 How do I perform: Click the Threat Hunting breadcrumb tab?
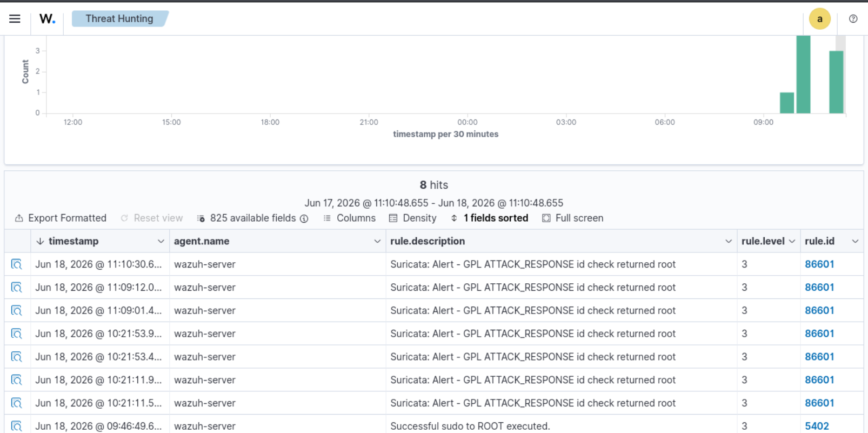pos(119,19)
